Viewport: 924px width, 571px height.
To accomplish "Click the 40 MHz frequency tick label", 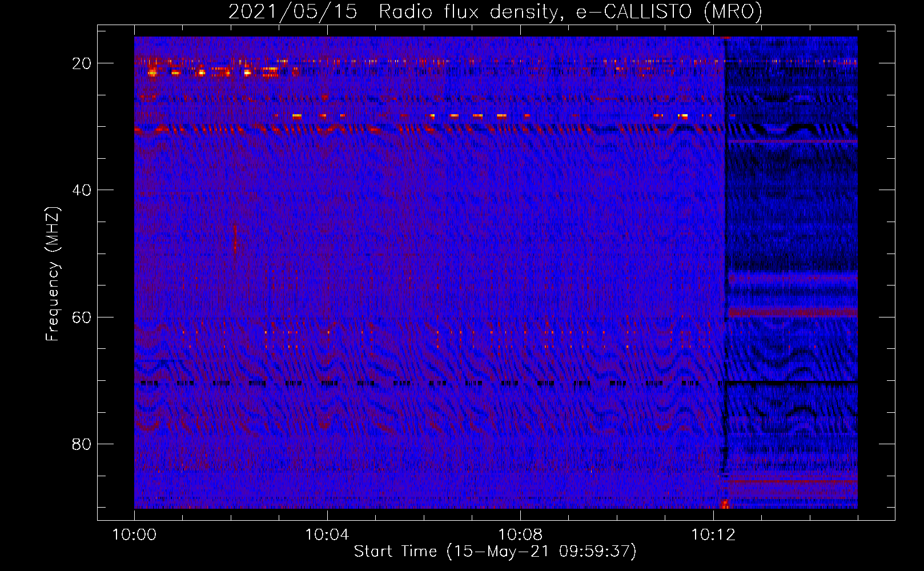I will tap(82, 190).
